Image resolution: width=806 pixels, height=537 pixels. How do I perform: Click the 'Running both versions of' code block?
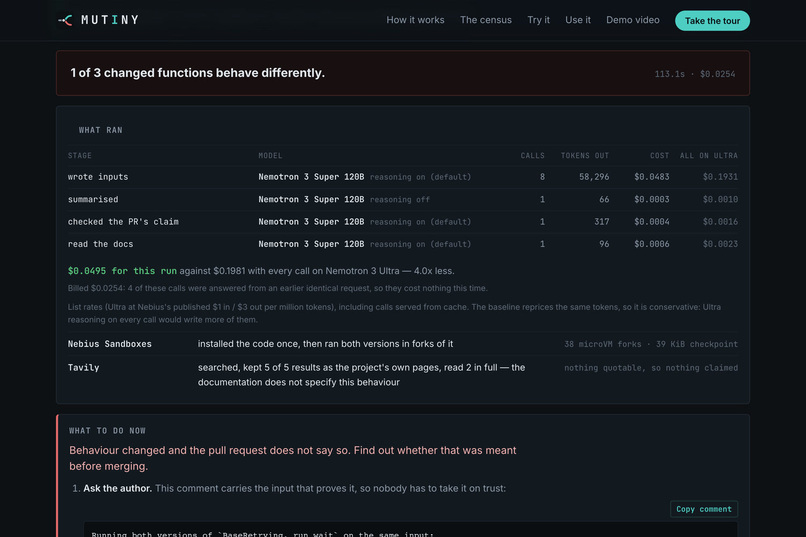click(x=410, y=530)
